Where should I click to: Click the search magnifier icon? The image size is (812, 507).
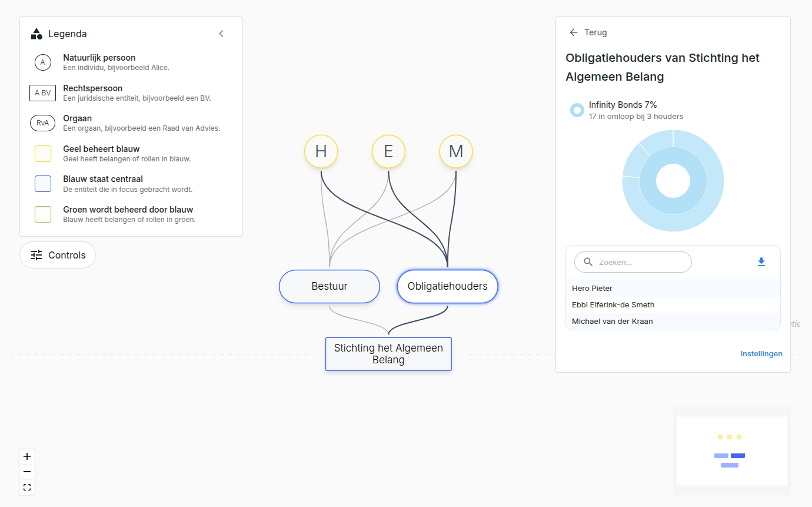click(x=588, y=262)
